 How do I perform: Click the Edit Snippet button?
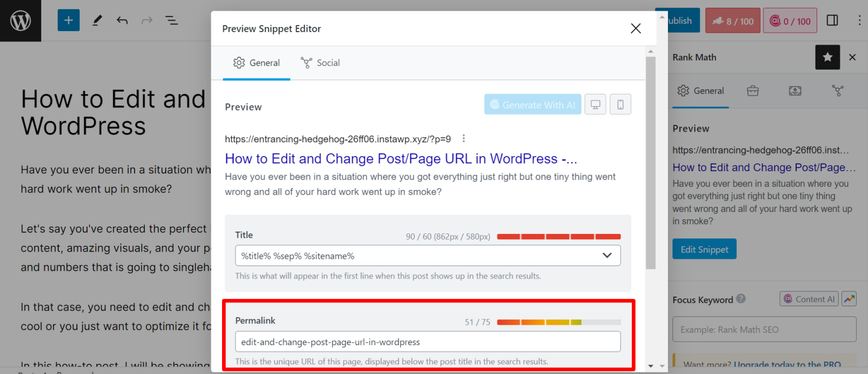[704, 249]
